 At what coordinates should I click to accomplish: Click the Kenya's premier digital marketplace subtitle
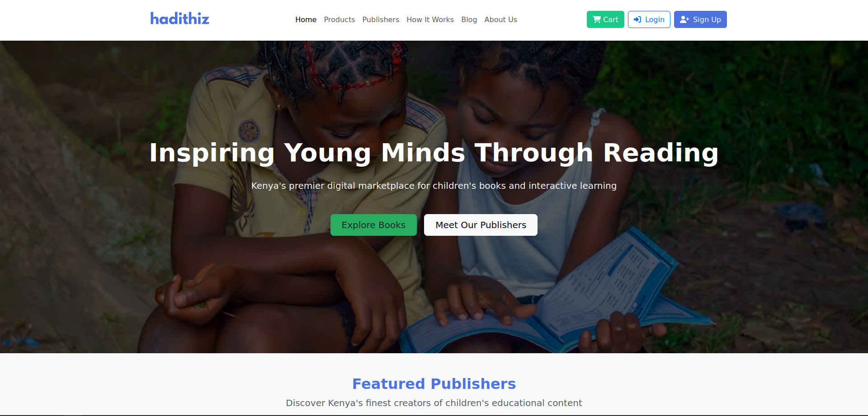pyautogui.click(x=434, y=186)
